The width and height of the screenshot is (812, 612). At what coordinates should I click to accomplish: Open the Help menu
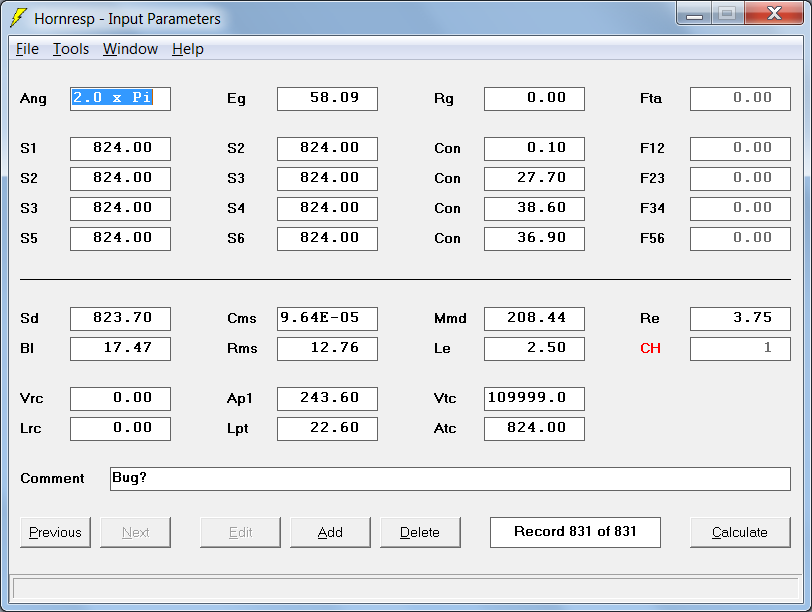[x=187, y=49]
